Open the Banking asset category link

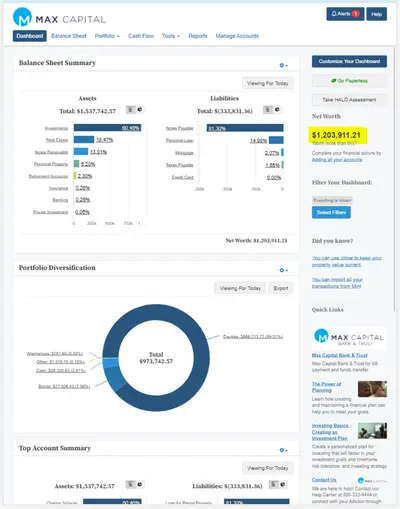point(60,200)
